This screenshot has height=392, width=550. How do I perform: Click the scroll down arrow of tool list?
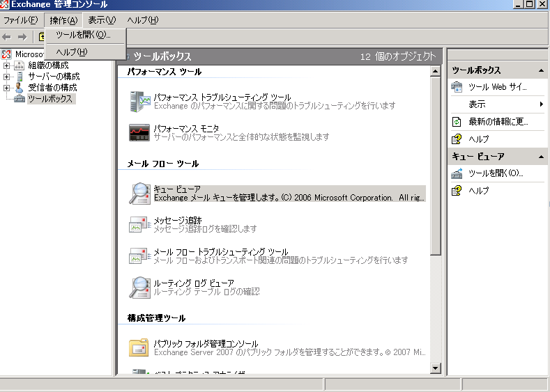435,368
